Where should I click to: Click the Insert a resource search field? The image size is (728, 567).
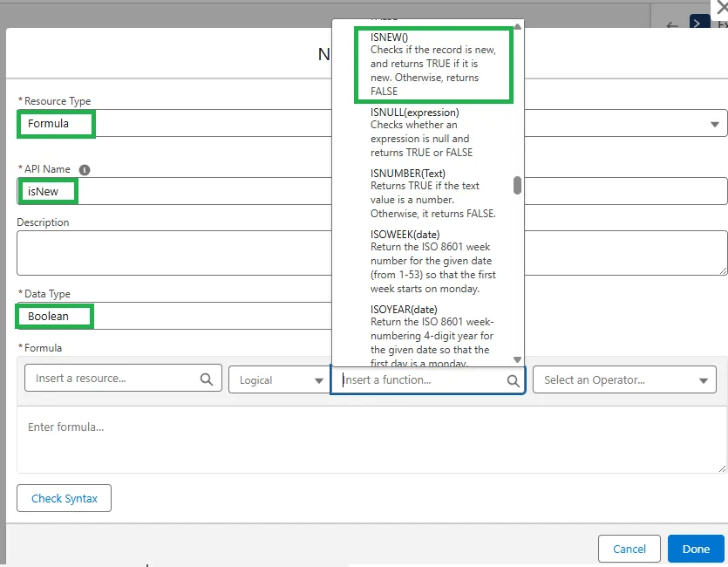pyautogui.click(x=123, y=378)
